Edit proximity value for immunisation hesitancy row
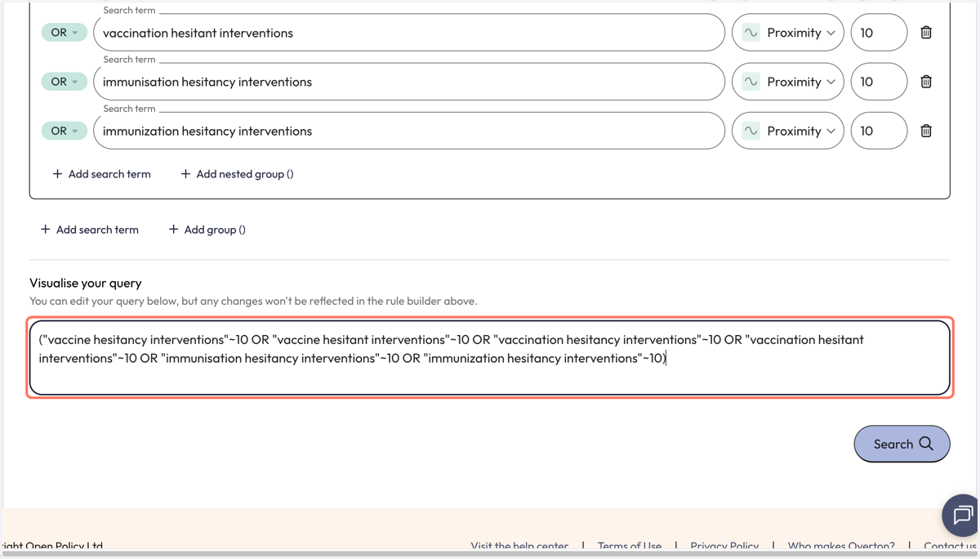The width and height of the screenshot is (980, 559). (x=879, y=82)
